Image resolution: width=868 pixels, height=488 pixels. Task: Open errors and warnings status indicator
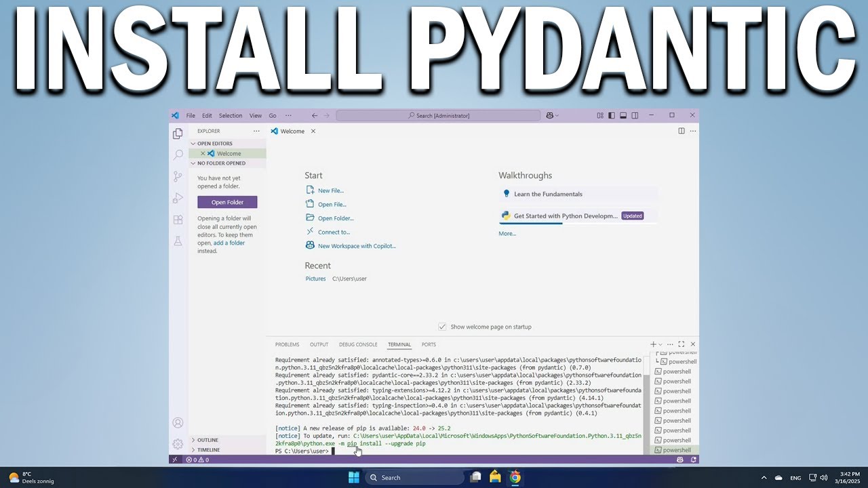197,460
